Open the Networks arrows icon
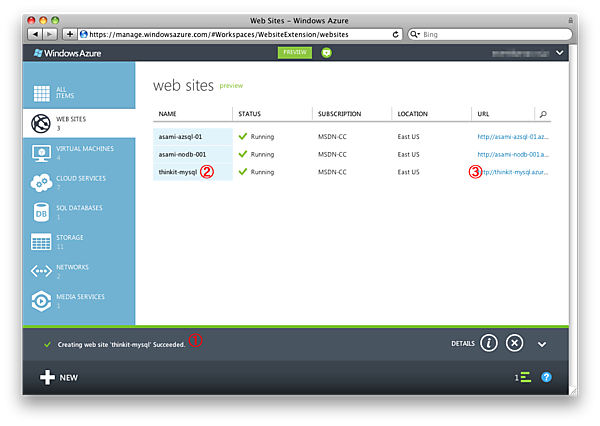 [41, 271]
